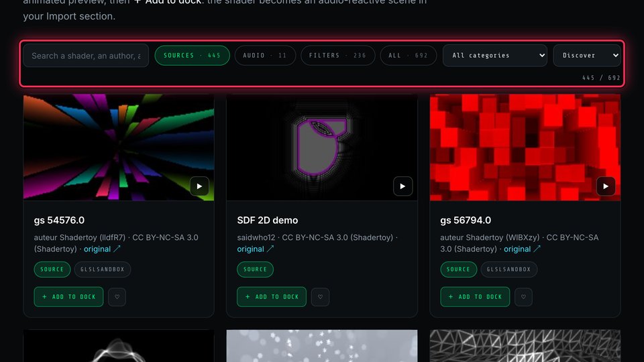
Task: Select the Sources 445 filter pill
Action: coord(193,56)
